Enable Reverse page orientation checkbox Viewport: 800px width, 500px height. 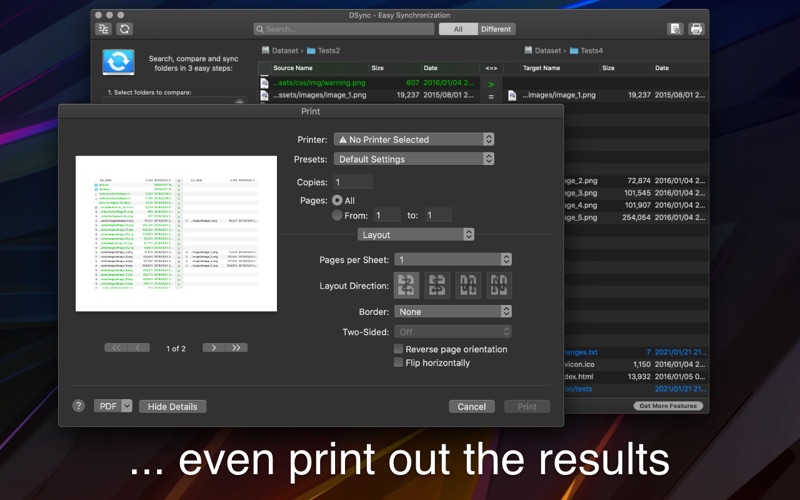click(398, 349)
